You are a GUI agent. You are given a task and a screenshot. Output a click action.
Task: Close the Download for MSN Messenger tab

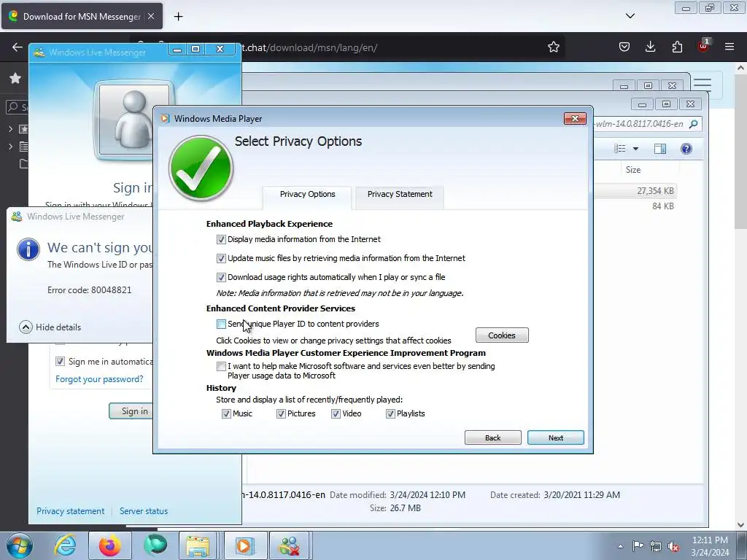tap(151, 16)
